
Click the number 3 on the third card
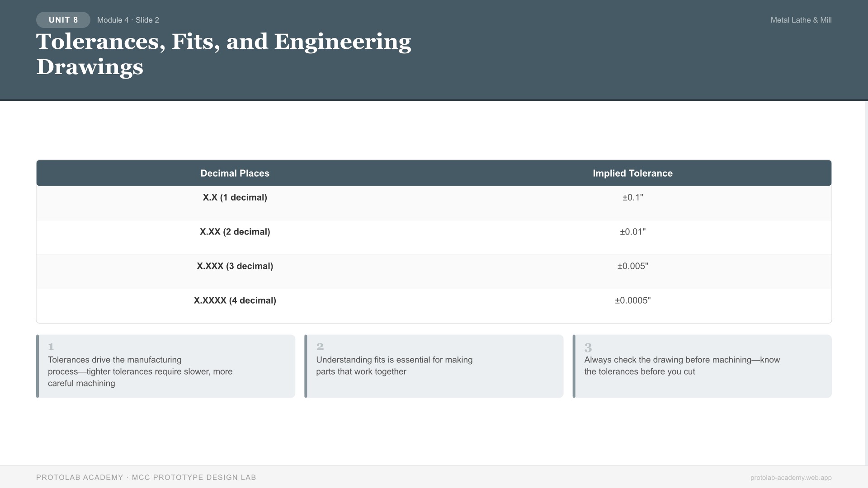[588, 348]
